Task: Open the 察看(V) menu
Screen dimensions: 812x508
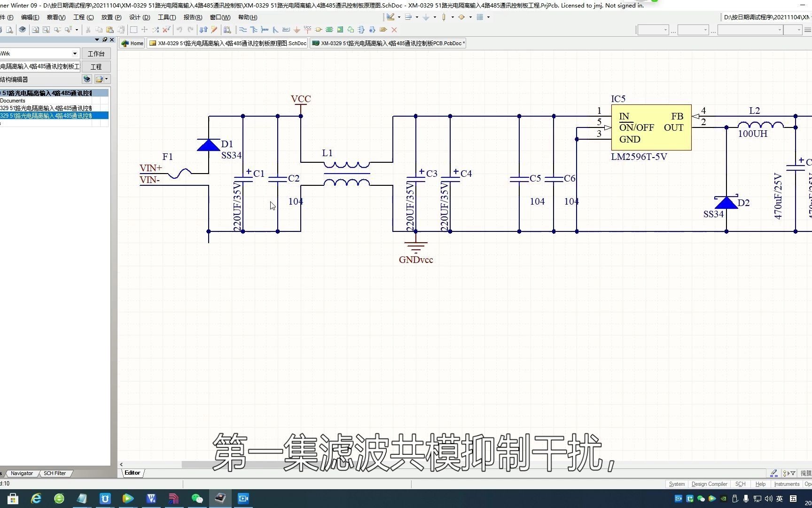Action: [x=56, y=17]
